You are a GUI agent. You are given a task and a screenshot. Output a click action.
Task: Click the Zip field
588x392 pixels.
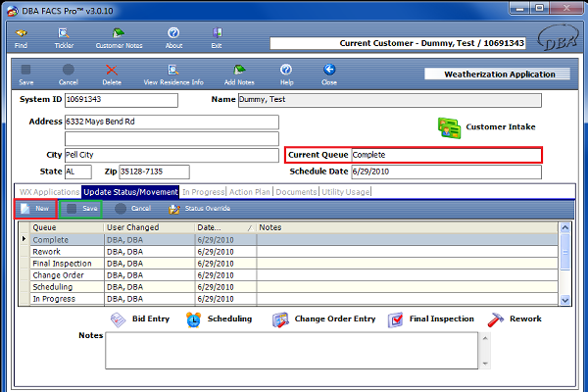154,171
